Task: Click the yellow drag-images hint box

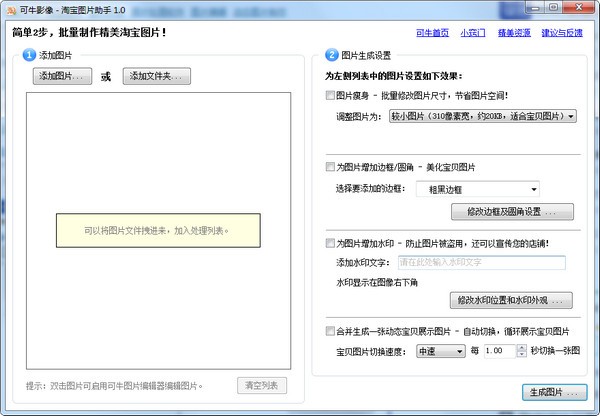Action: tap(158, 230)
